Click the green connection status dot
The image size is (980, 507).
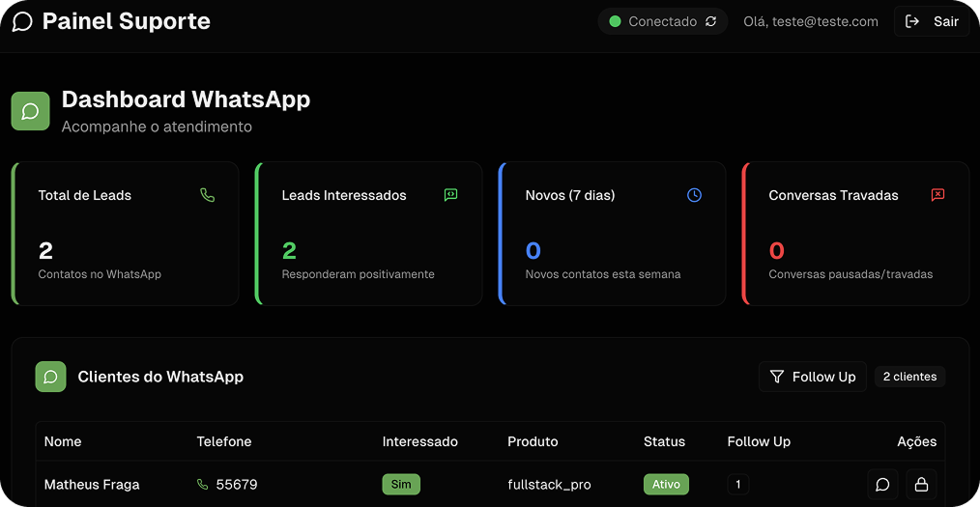tap(615, 22)
